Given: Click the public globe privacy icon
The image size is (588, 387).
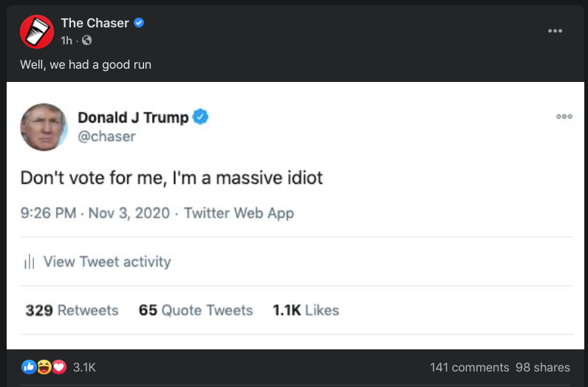Looking at the screenshot, I should coord(88,40).
